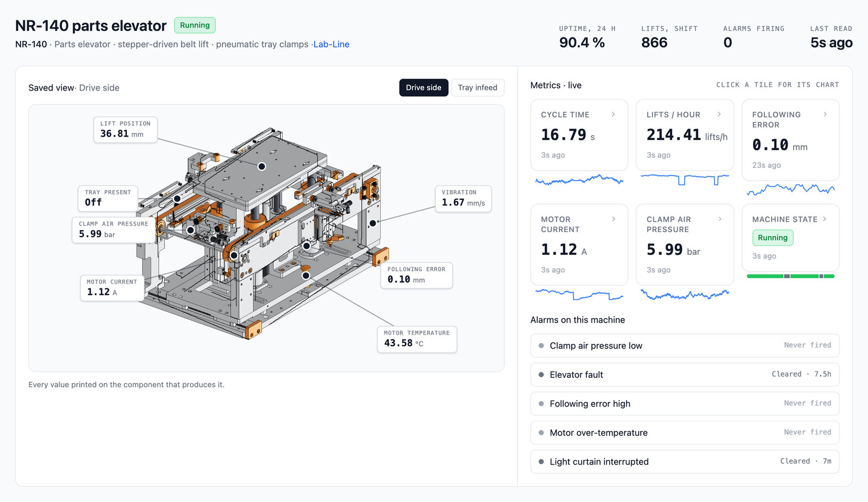
Task: Click the 214.41 lifts/h value
Action: (687, 134)
